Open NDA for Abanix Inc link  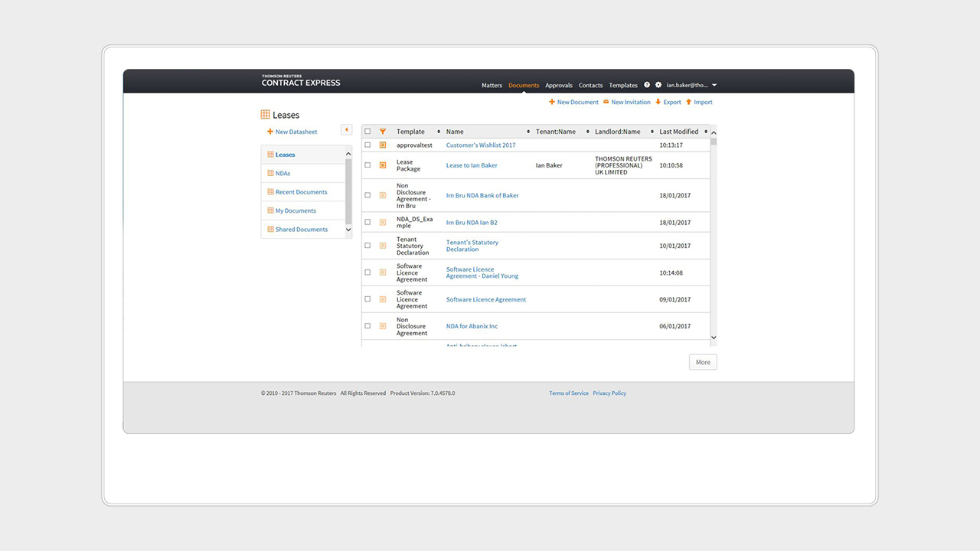pyautogui.click(x=472, y=326)
